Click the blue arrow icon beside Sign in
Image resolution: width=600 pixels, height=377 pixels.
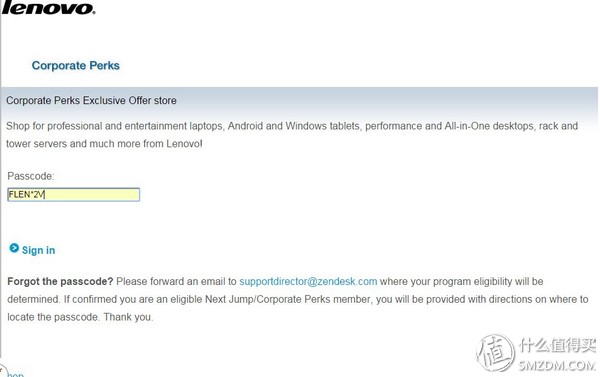coord(14,248)
